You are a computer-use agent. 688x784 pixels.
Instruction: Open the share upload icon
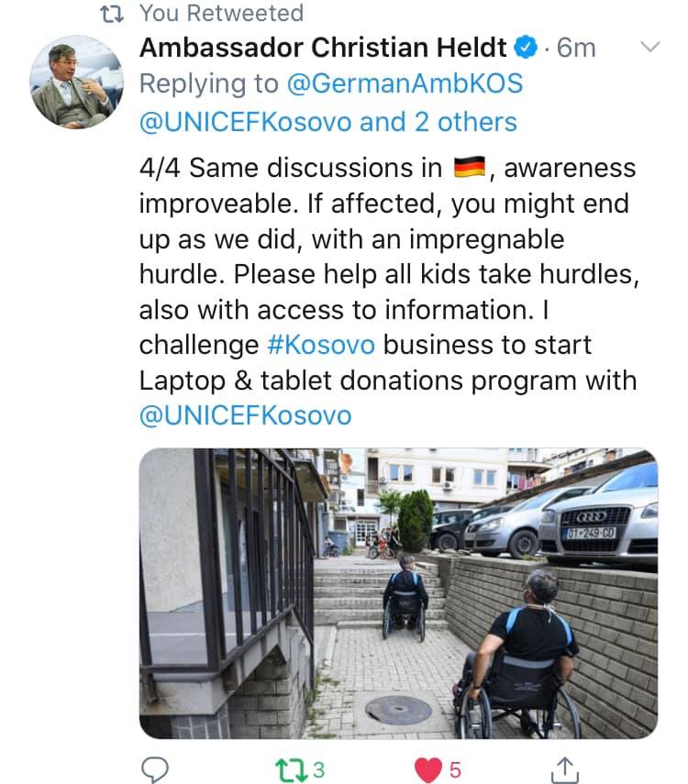coord(565,769)
